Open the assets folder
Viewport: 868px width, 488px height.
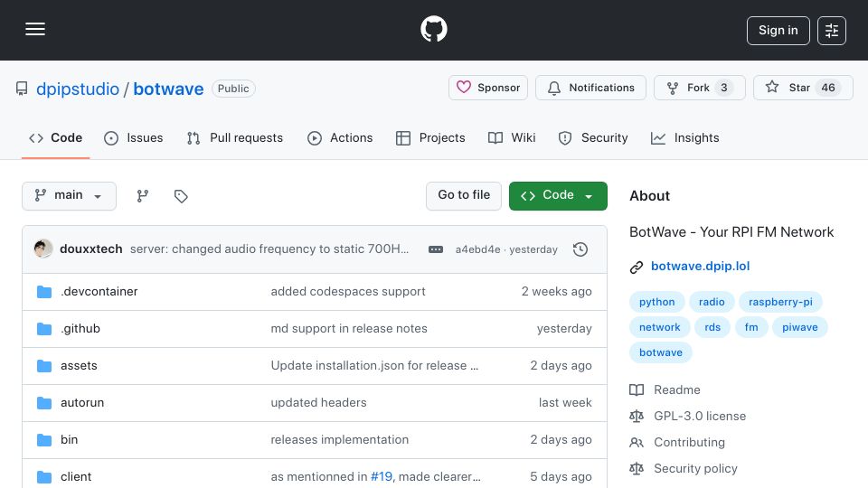[x=79, y=366]
